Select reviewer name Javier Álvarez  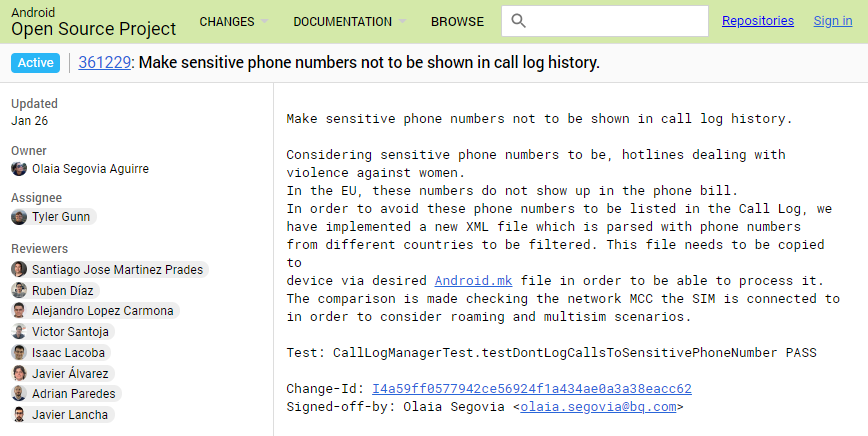(x=70, y=373)
